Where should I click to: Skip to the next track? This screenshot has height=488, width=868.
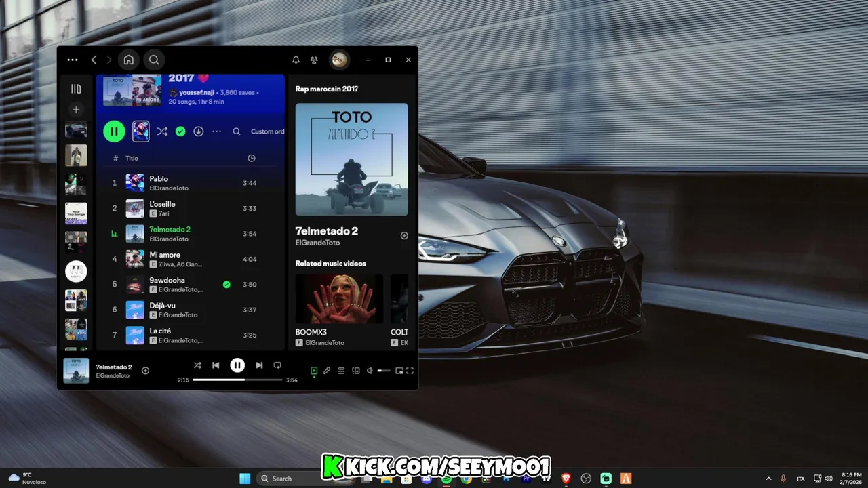(x=259, y=365)
